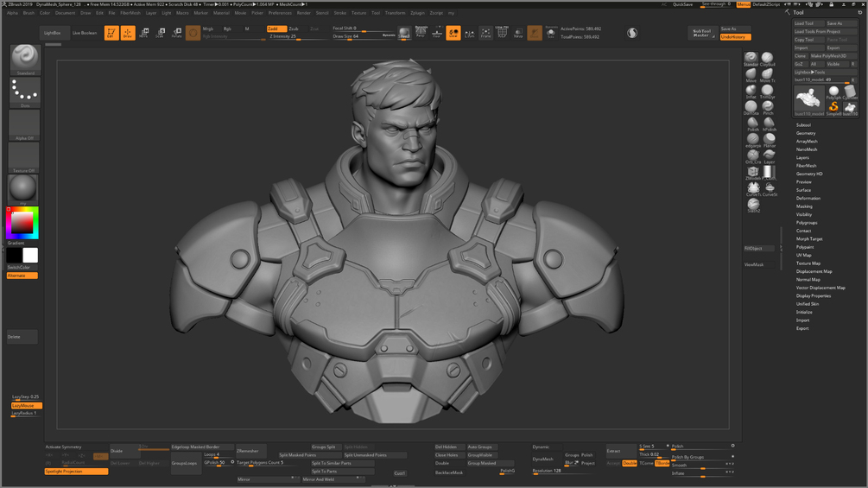
Task: Pick the Inflat brush icon
Action: pos(751,92)
